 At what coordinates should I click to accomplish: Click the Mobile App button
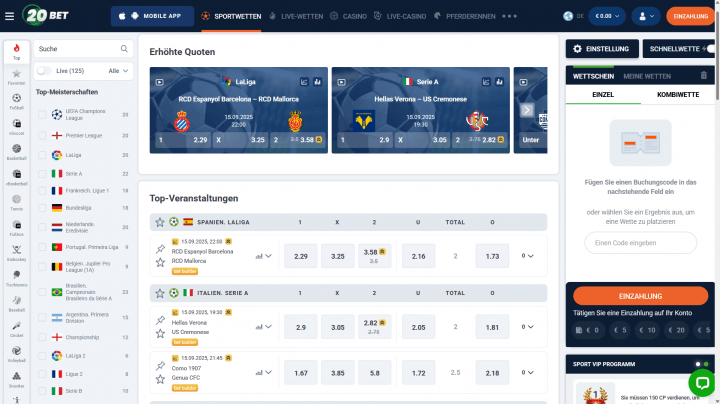(x=152, y=16)
